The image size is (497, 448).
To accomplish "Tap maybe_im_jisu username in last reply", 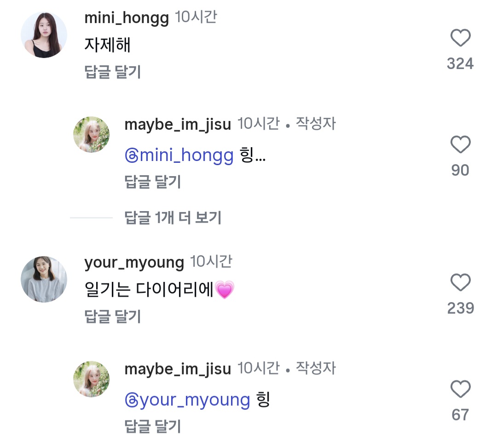I will click(178, 369).
